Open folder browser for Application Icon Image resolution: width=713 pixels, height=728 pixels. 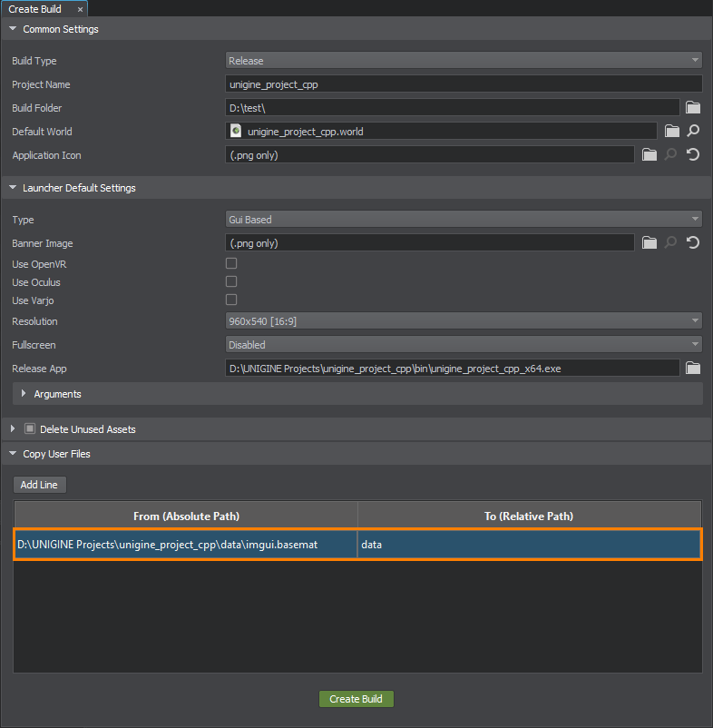coord(650,155)
